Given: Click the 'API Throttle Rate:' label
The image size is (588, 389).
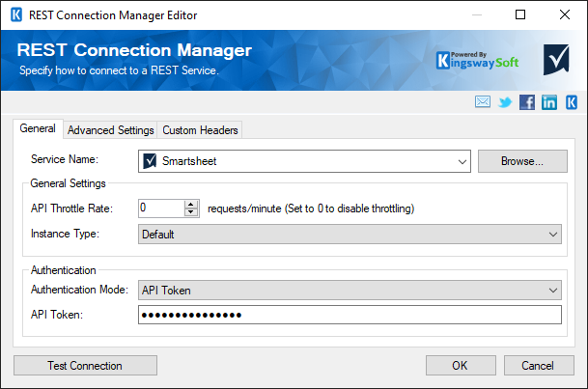Looking at the screenshot, I should [x=71, y=208].
